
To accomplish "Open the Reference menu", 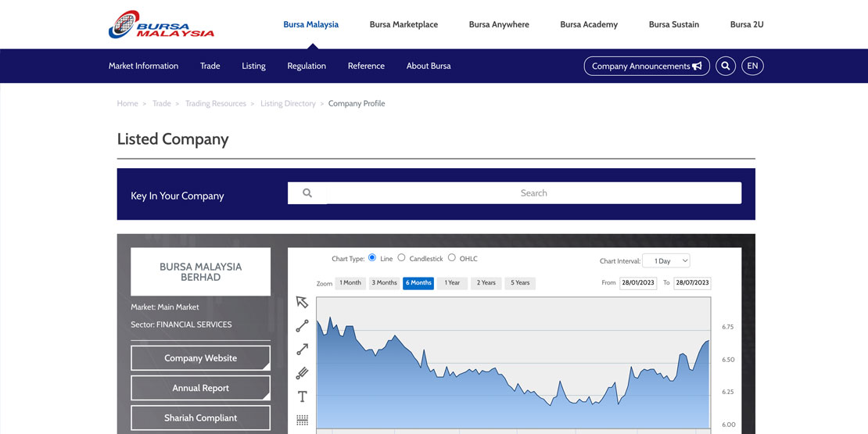I will click(366, 66).
